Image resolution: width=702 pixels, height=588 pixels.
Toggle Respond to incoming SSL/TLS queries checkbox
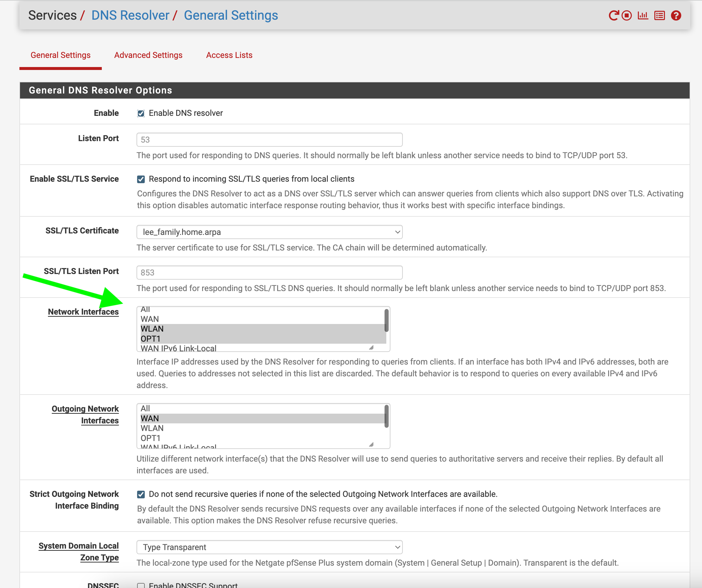click(x=141, y=179)
